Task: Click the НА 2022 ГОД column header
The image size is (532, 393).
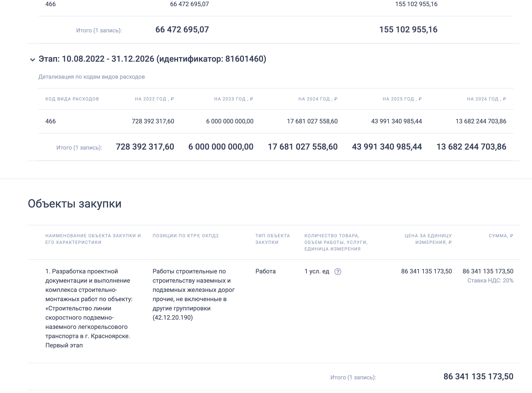Action: [154, 99]
